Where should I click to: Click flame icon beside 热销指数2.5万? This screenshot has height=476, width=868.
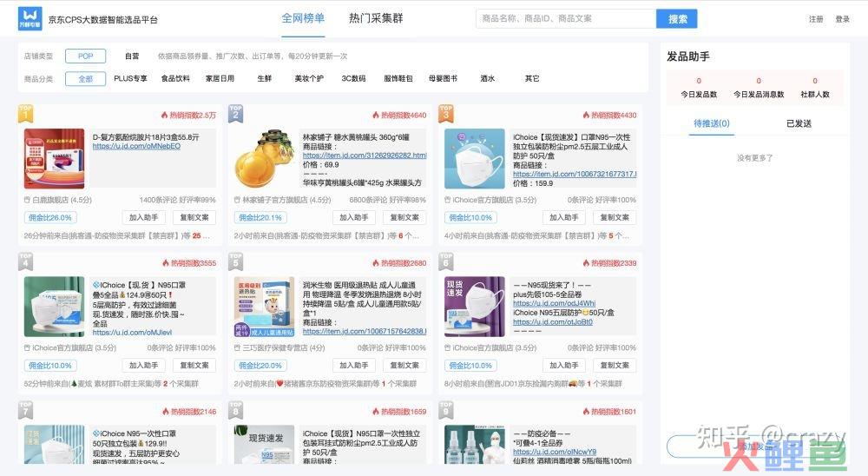coord(164,116)
